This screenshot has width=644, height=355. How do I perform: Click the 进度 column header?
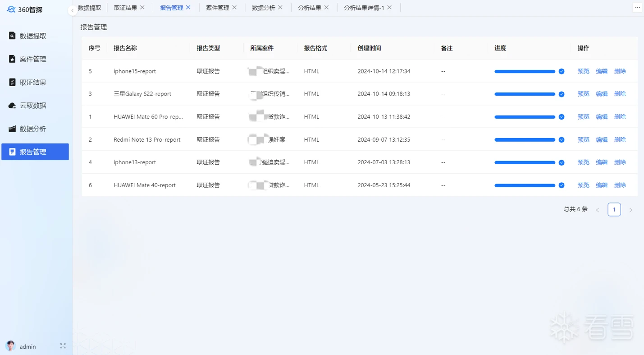point(500,48)
